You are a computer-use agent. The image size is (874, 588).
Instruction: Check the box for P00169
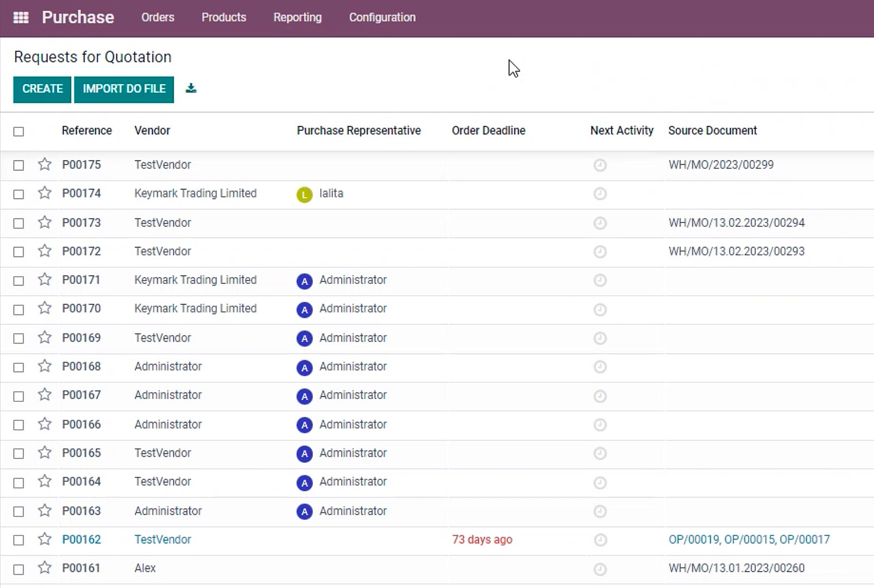coord(18,338)
